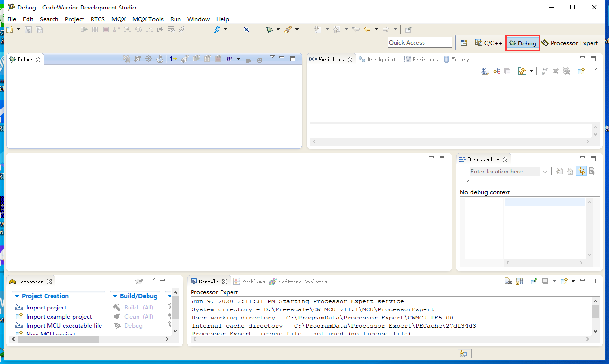609x364 pixels.
Task: Open the Variables view menu triangle
Action: pyautogui.click(x=595, y=69)
